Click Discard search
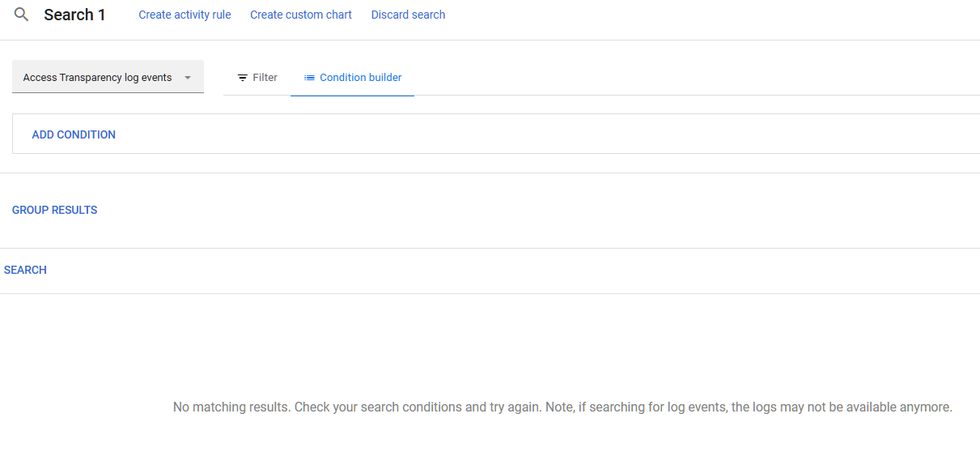The image size is (980, 469). pos(408,14)
